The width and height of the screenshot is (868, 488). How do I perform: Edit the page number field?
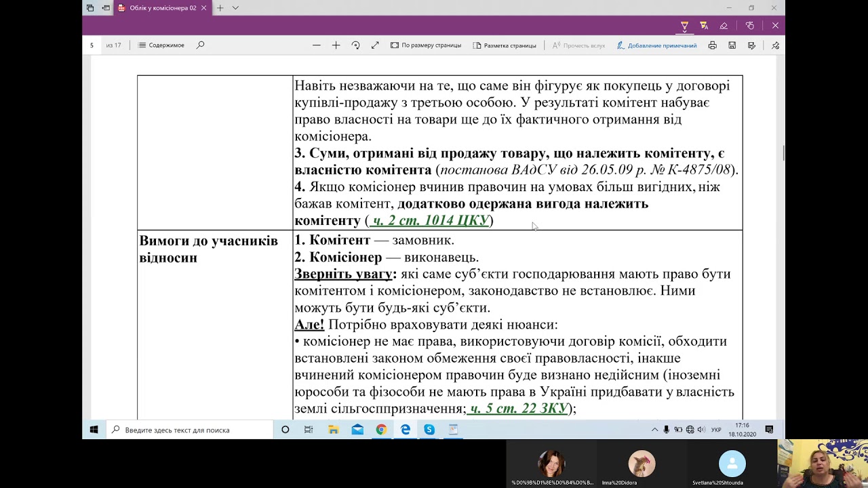click(x=93, y=45)
